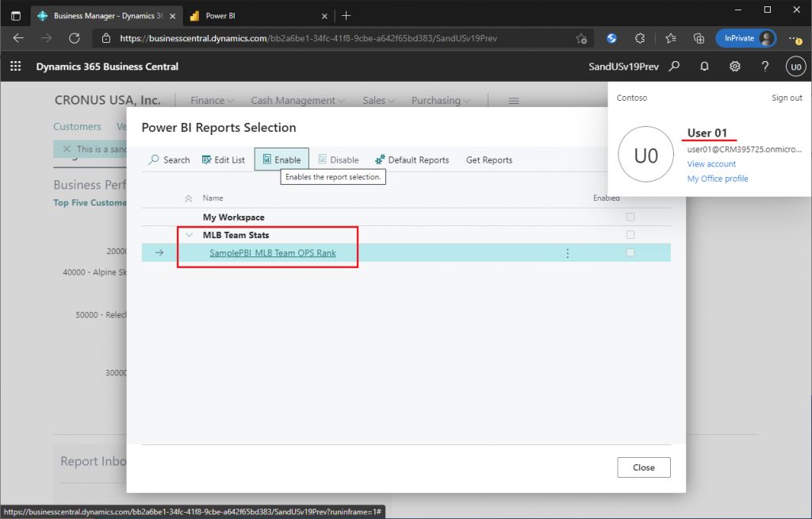This screenshot has height=519, width=812.
Task: Open the Dynamics 365 app launcher waffle icon
Action: point(16,67)
